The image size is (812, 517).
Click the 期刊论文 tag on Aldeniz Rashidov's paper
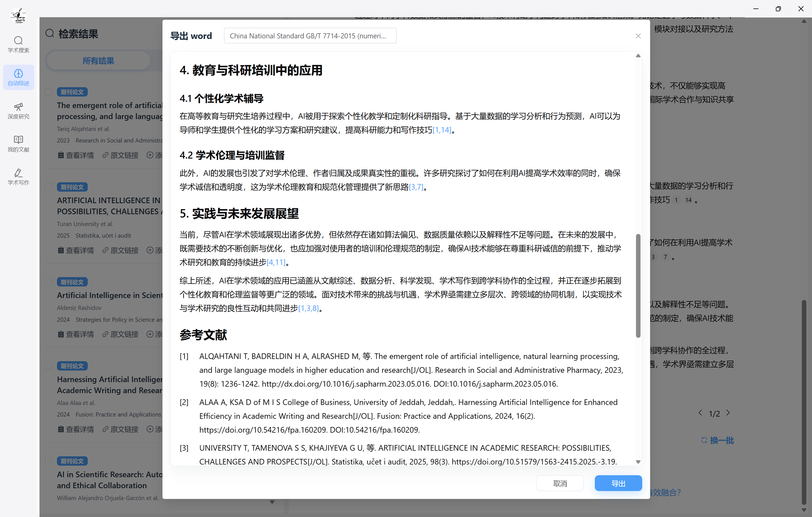72,282
